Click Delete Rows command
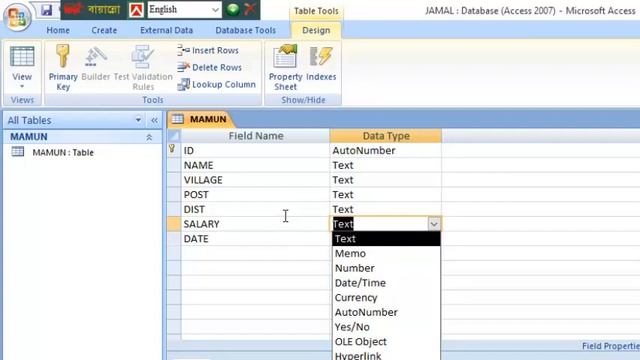This screenshot has height=360, width=640. point(210,67)
